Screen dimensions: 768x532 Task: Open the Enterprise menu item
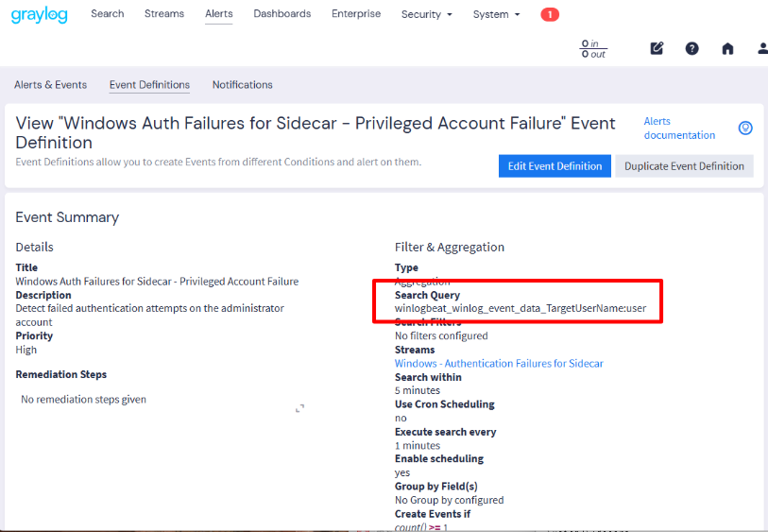(x=356, y=14)
